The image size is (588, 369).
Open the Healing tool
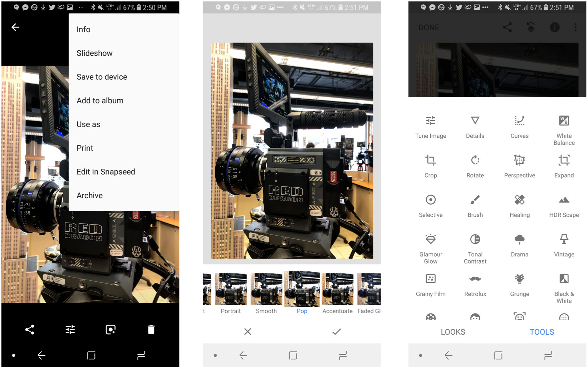519,206
